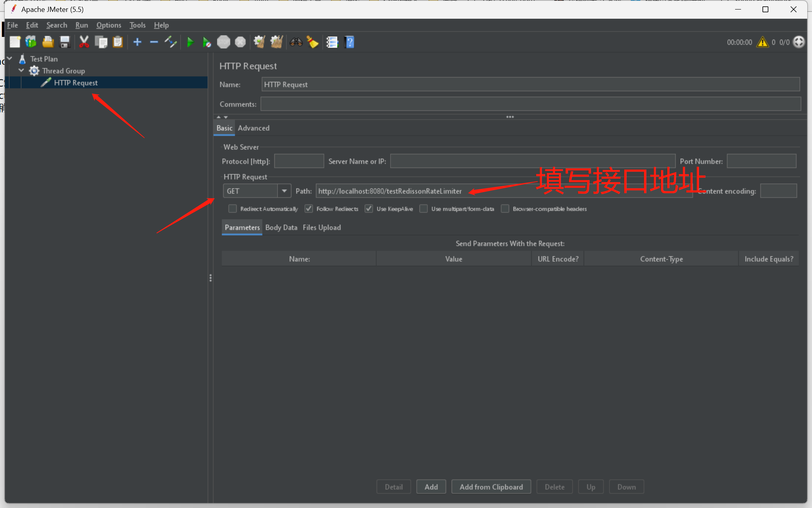Open the Options menu

(108, 25)
